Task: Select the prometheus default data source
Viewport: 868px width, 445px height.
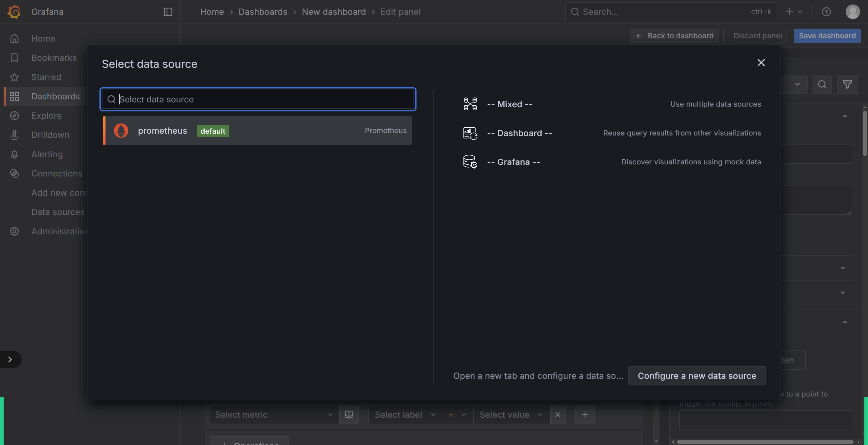Action: tap(257, 131)
